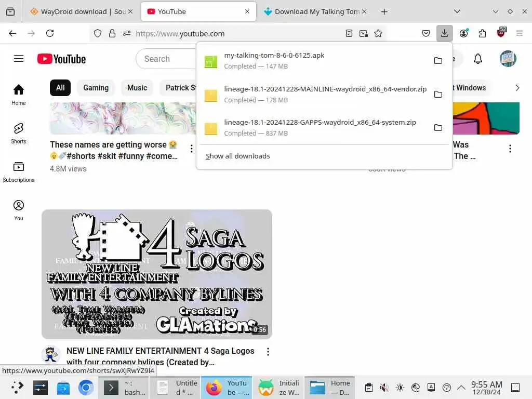Open the clock showing 9:55 AM
Viewport: 532px width, 399px height.
coord(486,388)
